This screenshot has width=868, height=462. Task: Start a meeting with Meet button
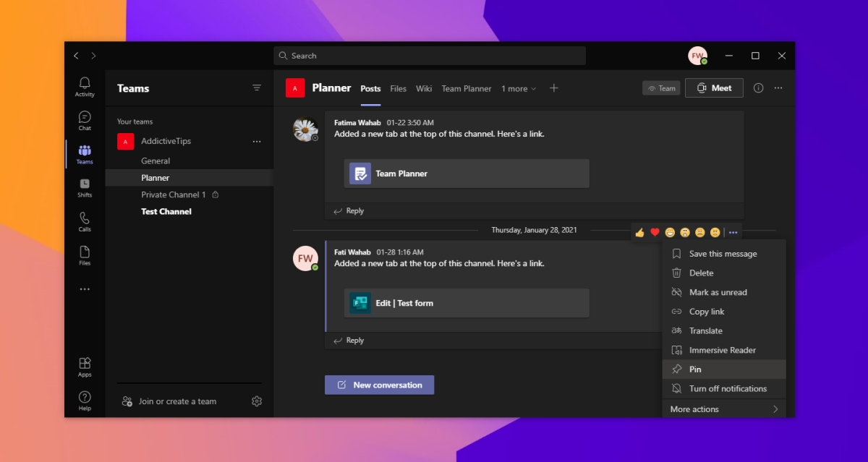tap(714, 88)
